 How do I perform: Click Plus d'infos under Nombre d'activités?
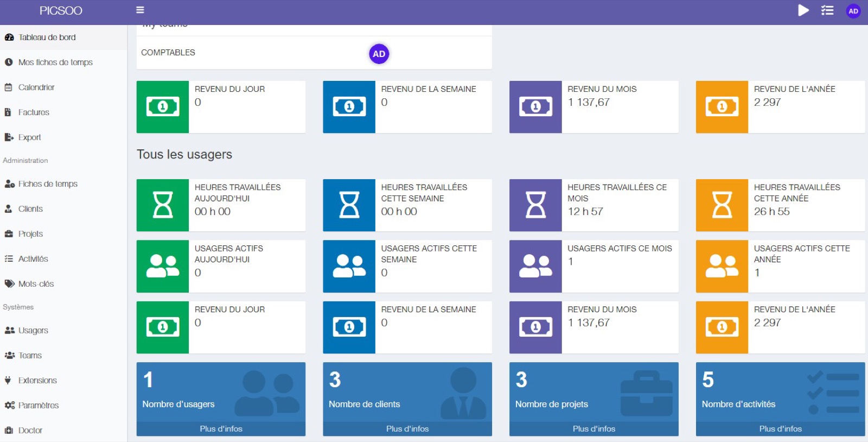pos(781,429)
